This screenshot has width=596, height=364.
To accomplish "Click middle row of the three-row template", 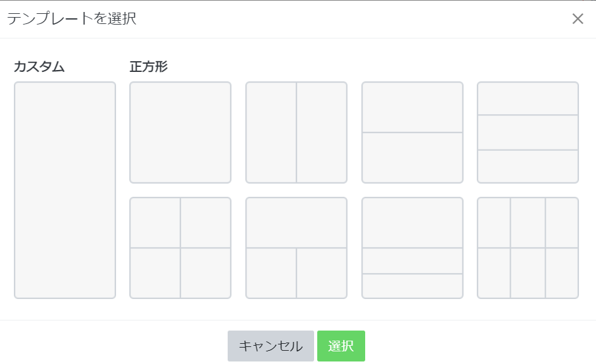I will coord(528,132).
